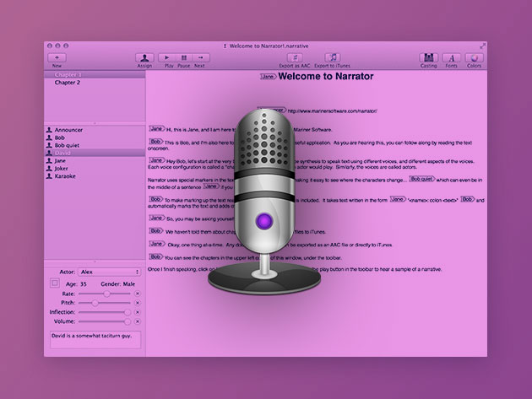Screen dimensions: 532x399
Task: Open the Casting panel icon
Action: (428, 57)
